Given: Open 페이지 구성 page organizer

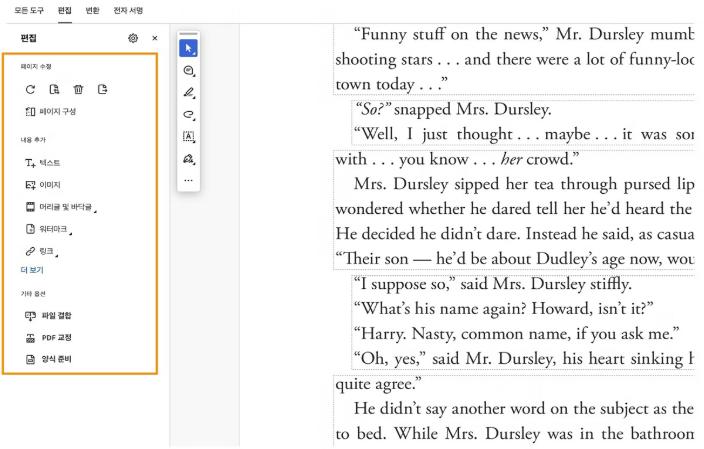Looking at the screenshot, I should (x=50, y=111).
